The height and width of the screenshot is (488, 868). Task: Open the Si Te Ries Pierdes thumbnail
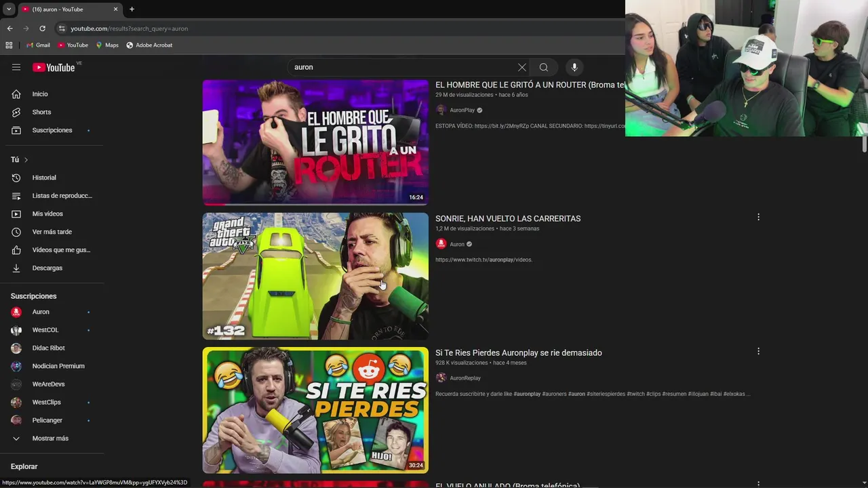point(315,410)
